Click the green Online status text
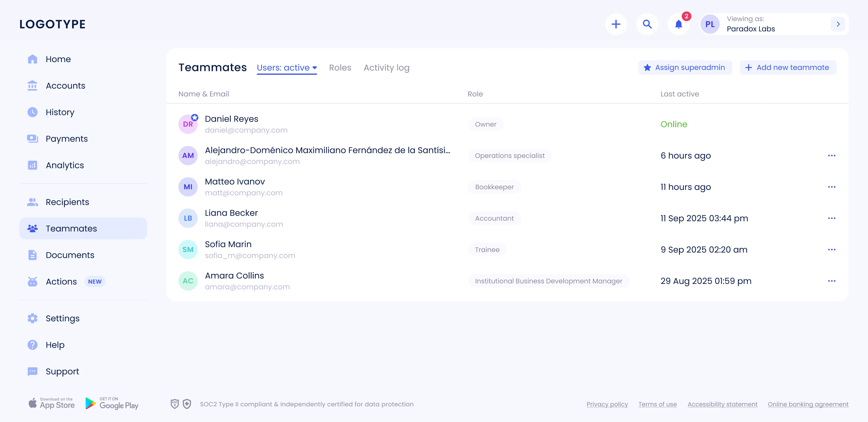This screenshot has width=868, height=422. pos(674,124)
